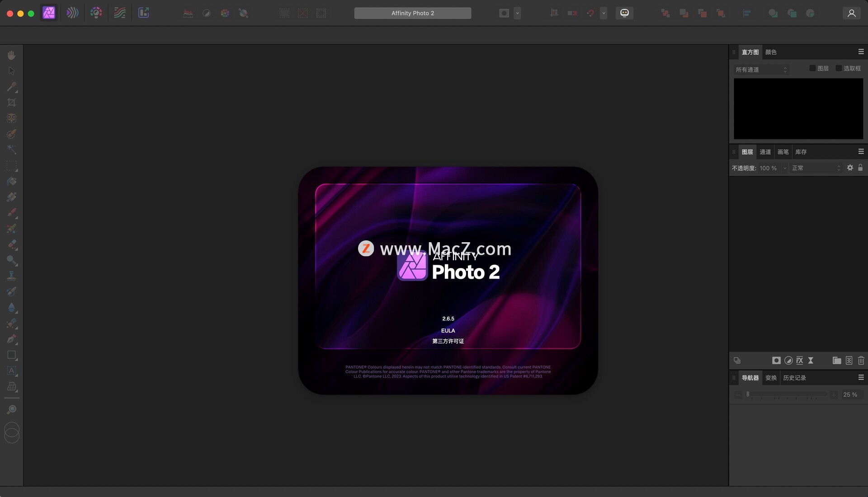868x497 pixels.
Task: Expand the opacity 100 % dropdown arrow
Action: [785, 168]
